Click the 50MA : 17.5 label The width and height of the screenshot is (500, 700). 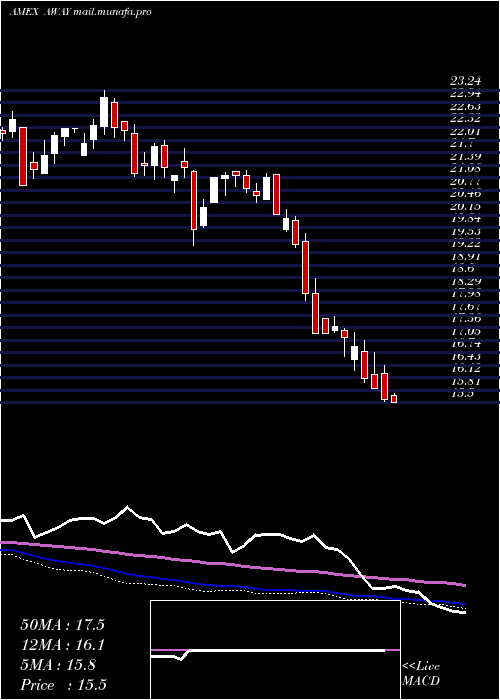pos(62,625)
